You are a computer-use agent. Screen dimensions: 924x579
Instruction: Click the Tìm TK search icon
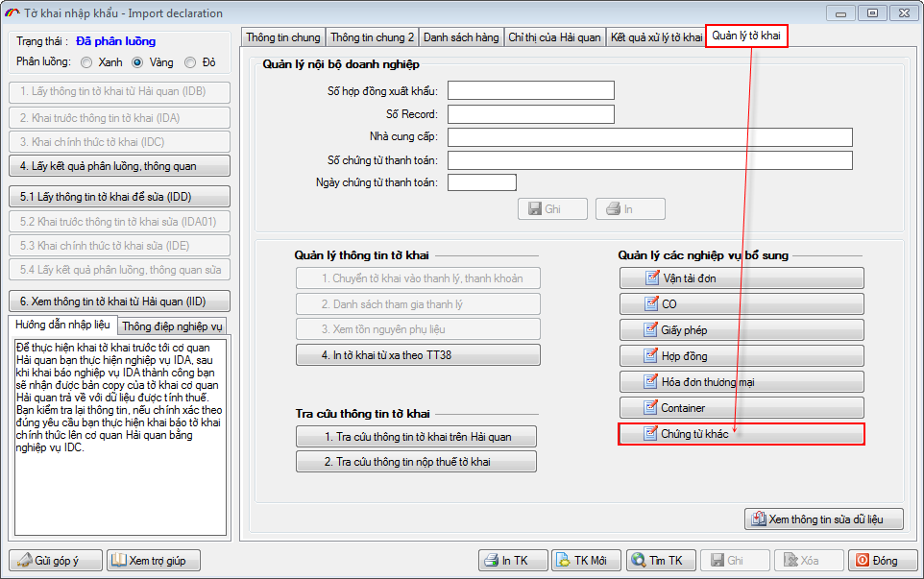[638, 561]
